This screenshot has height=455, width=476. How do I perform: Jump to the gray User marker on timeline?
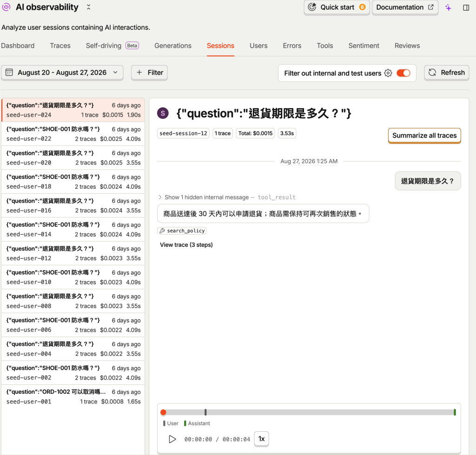[x=205, y=412]
